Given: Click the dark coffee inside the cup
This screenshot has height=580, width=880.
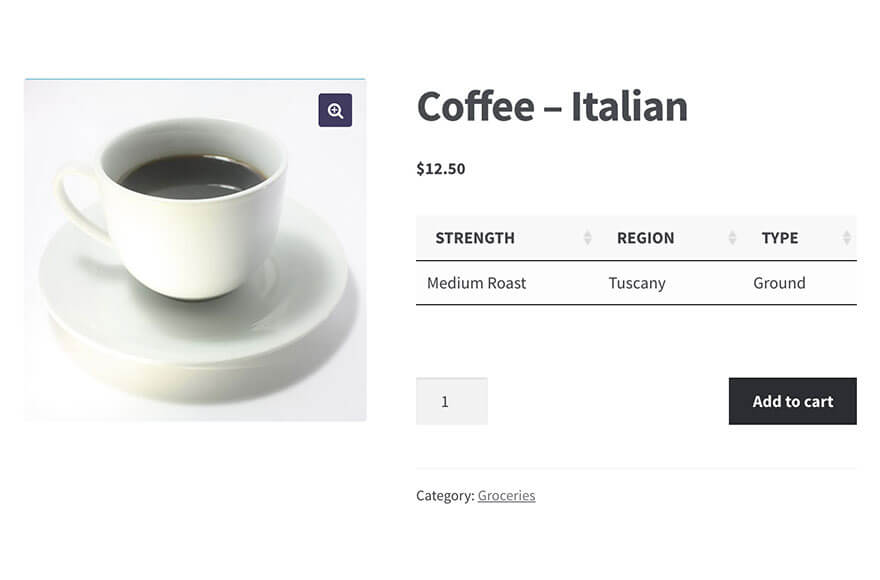Looking at the screenshot, I should (x=190, y=177).
